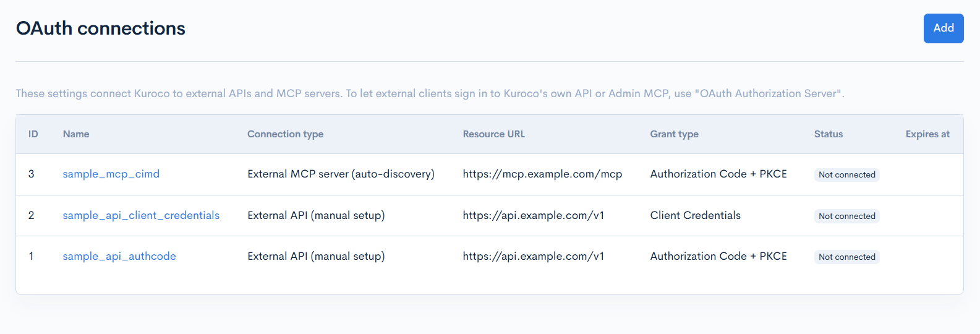Open the sample_api_client_credentials connection
The width and height of the screenshot is (980, 334).
pos(141,215)
